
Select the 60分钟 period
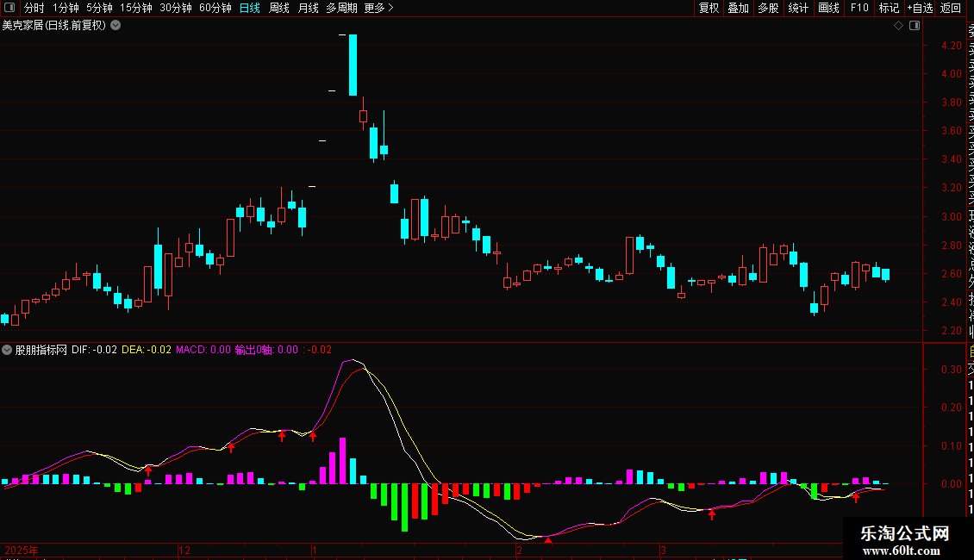pos(215,8)
